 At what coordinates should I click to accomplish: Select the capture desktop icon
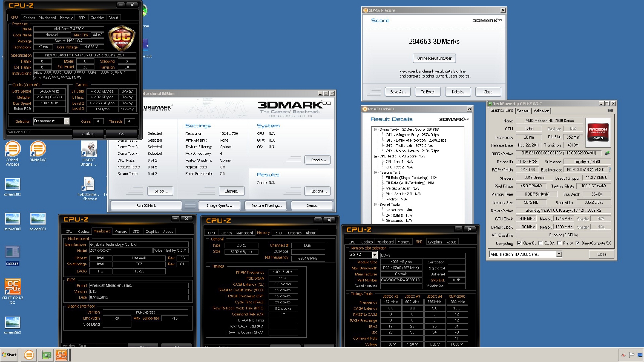[x=12, y=256]
